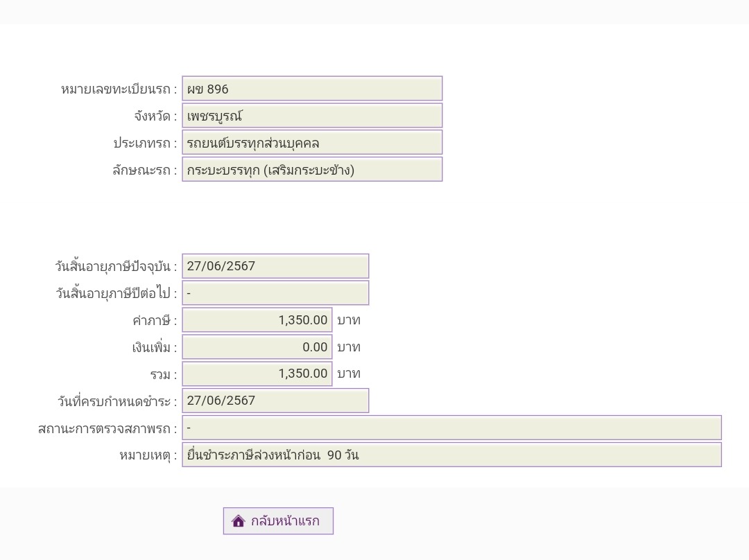
Task: Click the province field showing เพชรบูรณ์
Action: pyautogui.click(x=312, y=116)
